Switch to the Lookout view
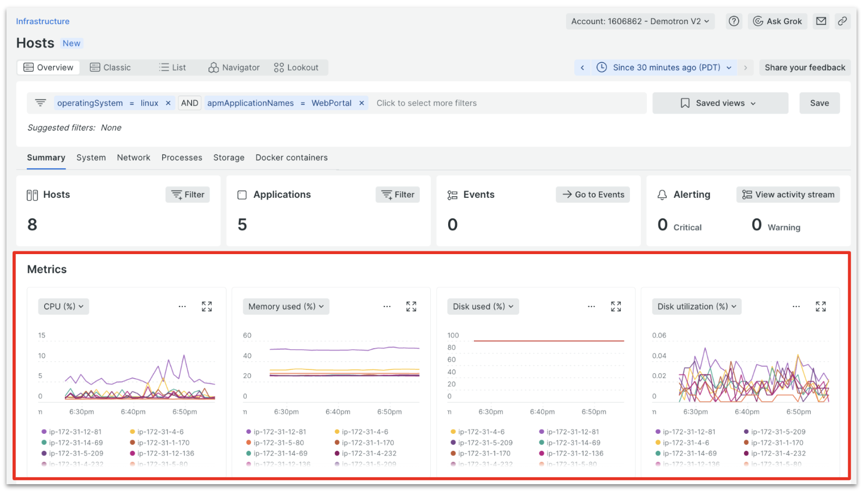Image resolution: width=868 pixels, height=494 pixels. click(296, 68)
